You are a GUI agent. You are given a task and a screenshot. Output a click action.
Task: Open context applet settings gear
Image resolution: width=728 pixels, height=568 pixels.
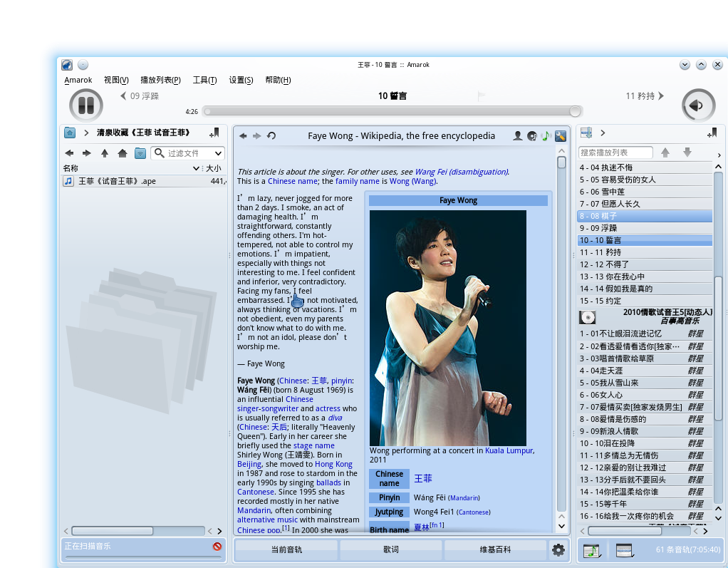tap(558, 550)
